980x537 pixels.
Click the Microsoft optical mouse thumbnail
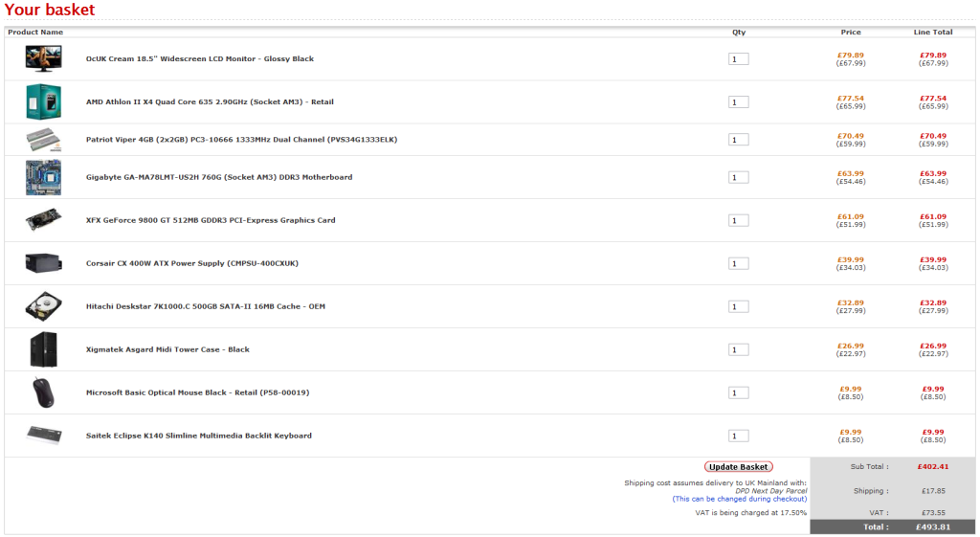click(43, 392)
